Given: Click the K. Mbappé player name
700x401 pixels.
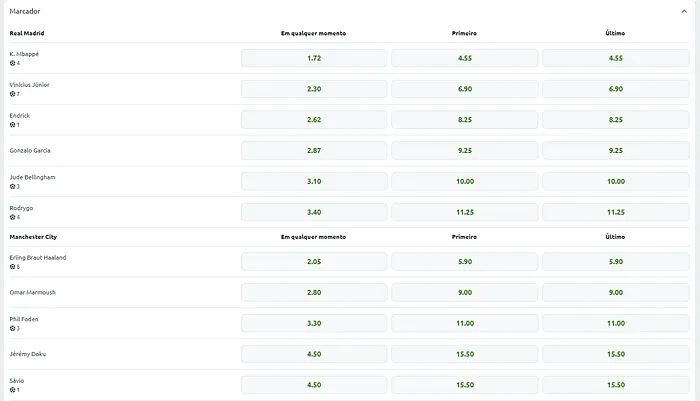Looking at the screenshot, I should pos(24,54).
